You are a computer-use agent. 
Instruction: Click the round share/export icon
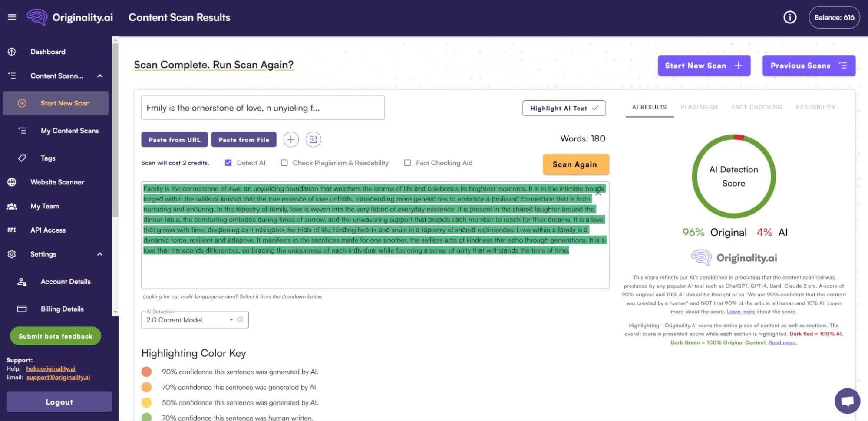pos(314,139)
